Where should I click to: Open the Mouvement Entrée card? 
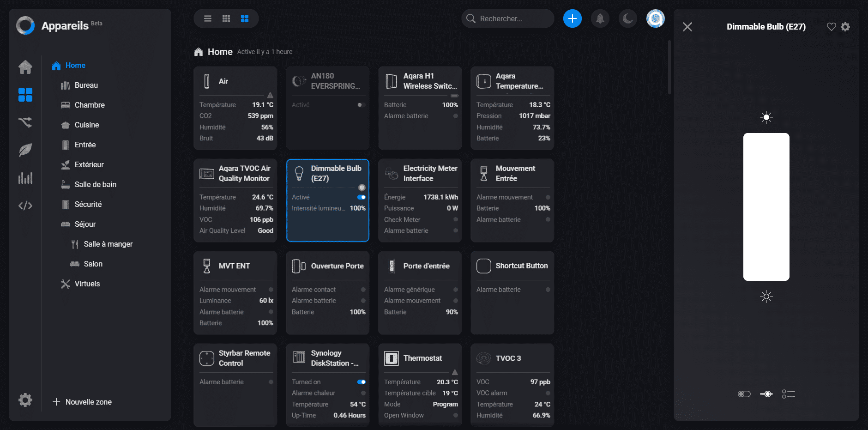coord(512,200)
